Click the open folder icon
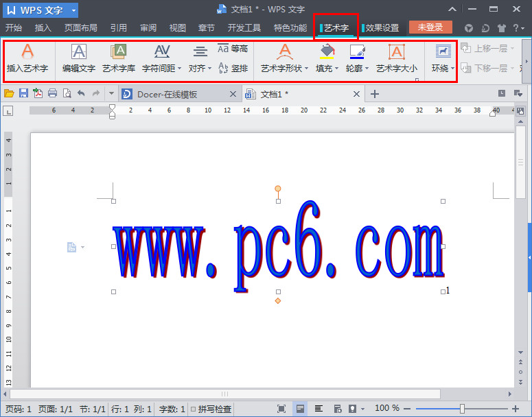The image size is (532, 417). tap(9, 93)
